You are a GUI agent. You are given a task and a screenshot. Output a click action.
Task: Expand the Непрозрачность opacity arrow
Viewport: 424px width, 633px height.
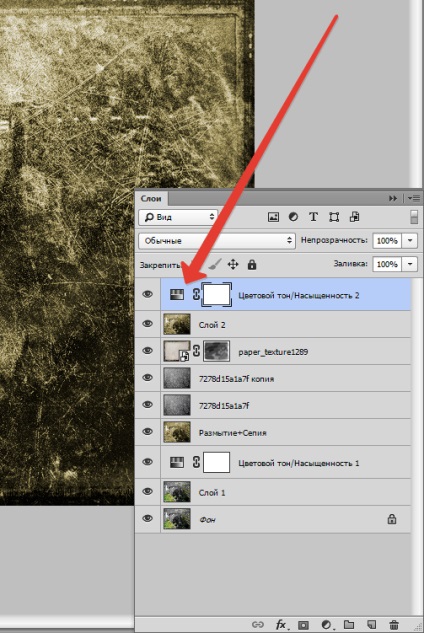[410, 241]
